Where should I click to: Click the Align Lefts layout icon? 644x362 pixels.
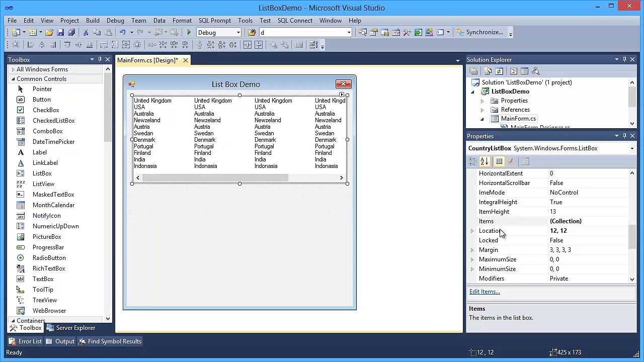point(30,45)
